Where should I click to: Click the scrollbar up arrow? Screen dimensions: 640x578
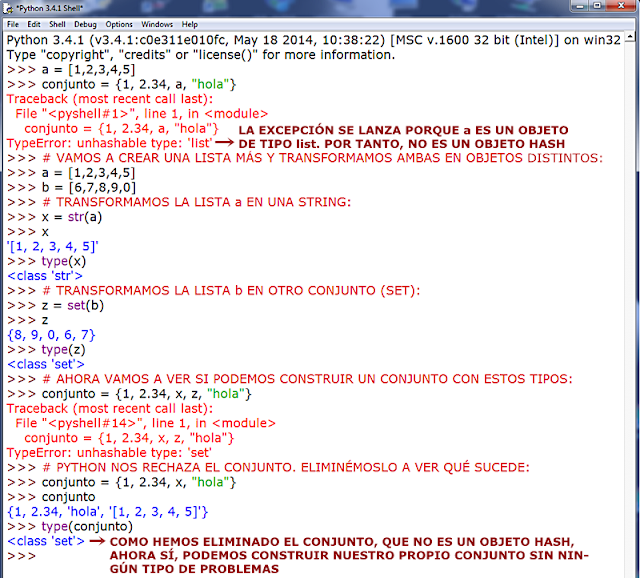tap(630, 37)
